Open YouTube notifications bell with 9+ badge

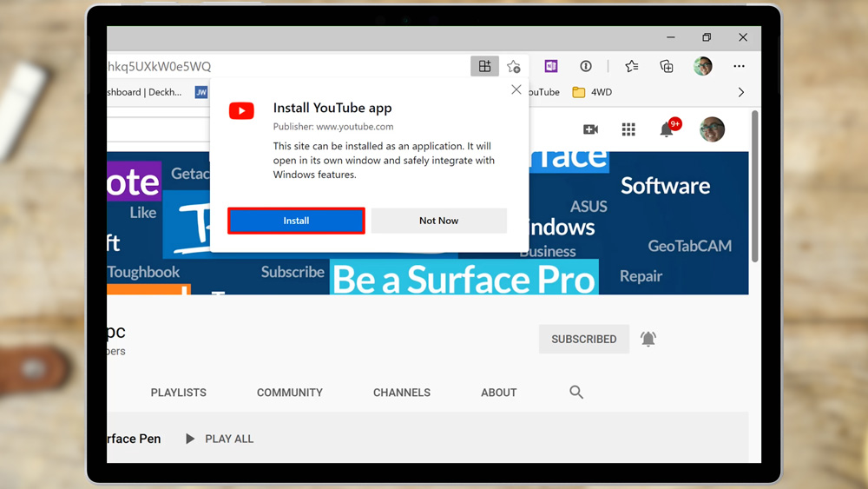click(669, 128)
